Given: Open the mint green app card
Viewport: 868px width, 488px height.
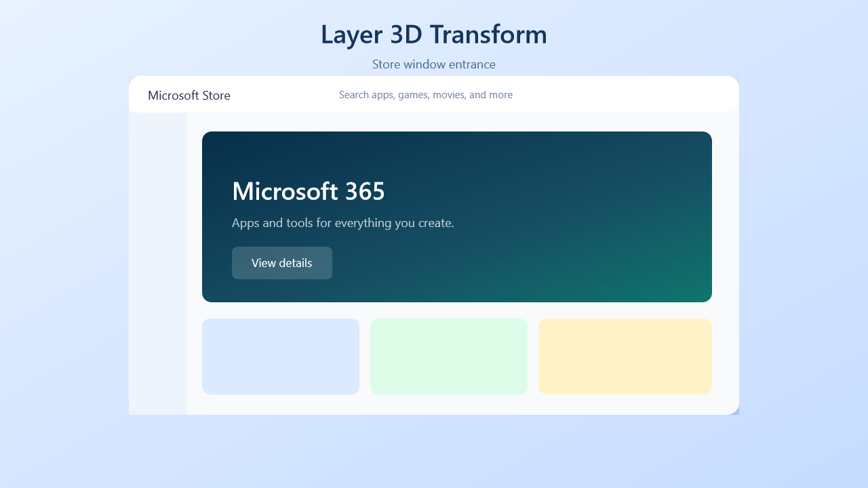Looking at the screenshot, I should click(449, 357).
